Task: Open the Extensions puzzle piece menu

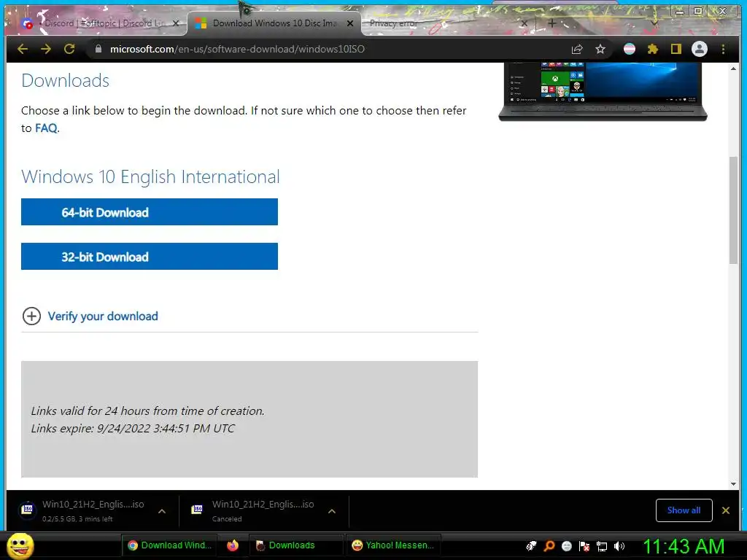Action: (x=653, y=49)
